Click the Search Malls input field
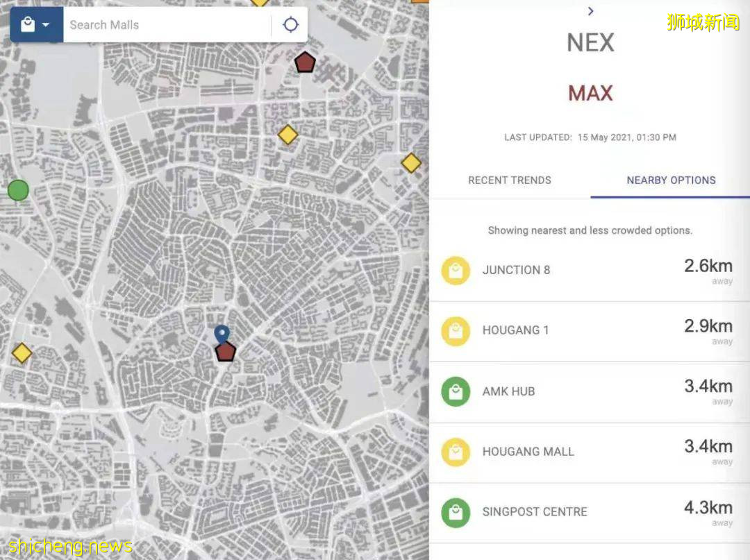This screenshot has height=560, width=750. (167, 25)
